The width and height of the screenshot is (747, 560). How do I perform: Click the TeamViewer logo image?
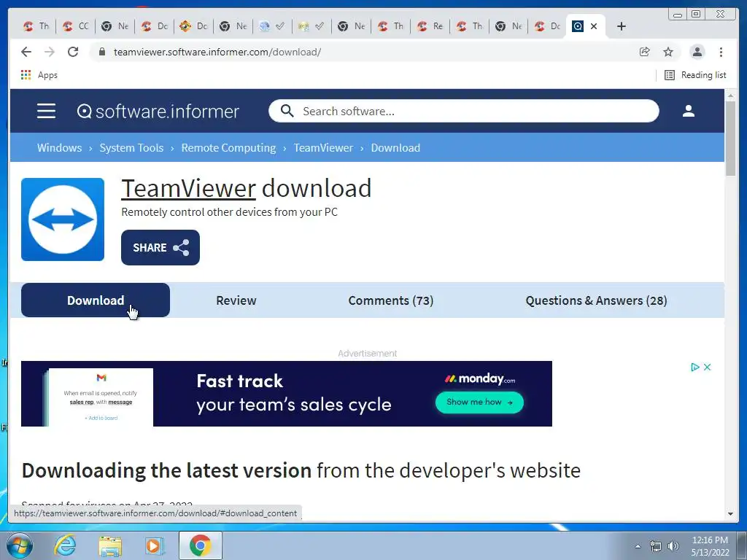pos(63,219)
